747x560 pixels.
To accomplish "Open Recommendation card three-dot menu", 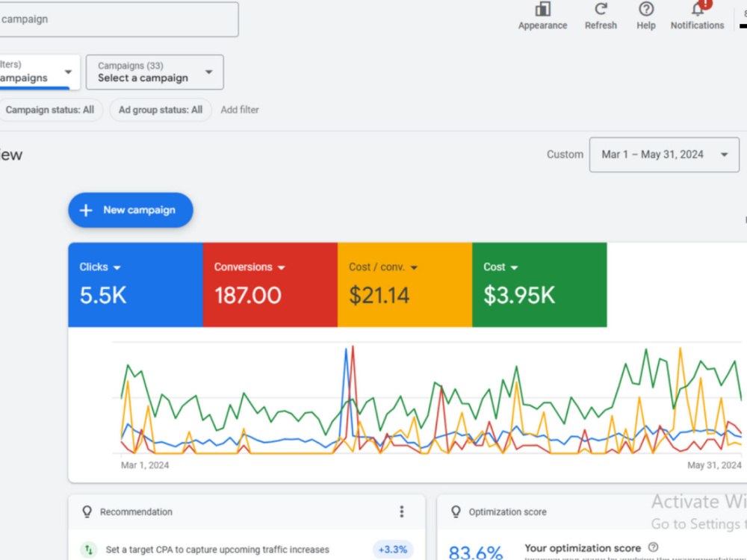I will click(x=402, y=511).
